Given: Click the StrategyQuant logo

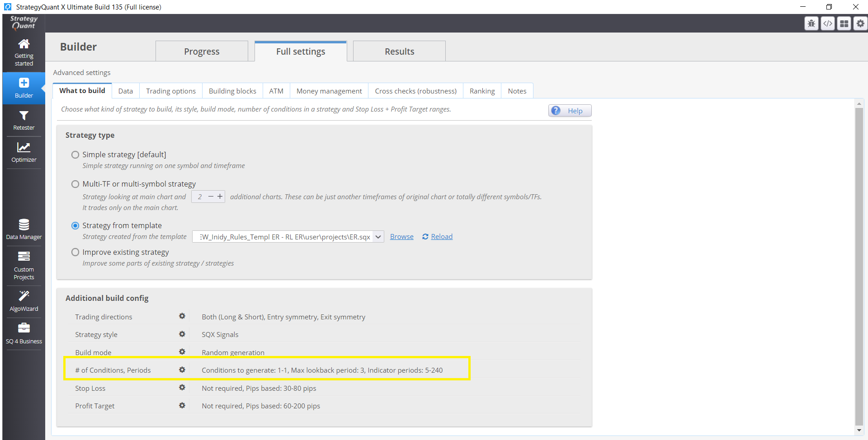Looking at the screenshot, I should [x=24, y=23].
